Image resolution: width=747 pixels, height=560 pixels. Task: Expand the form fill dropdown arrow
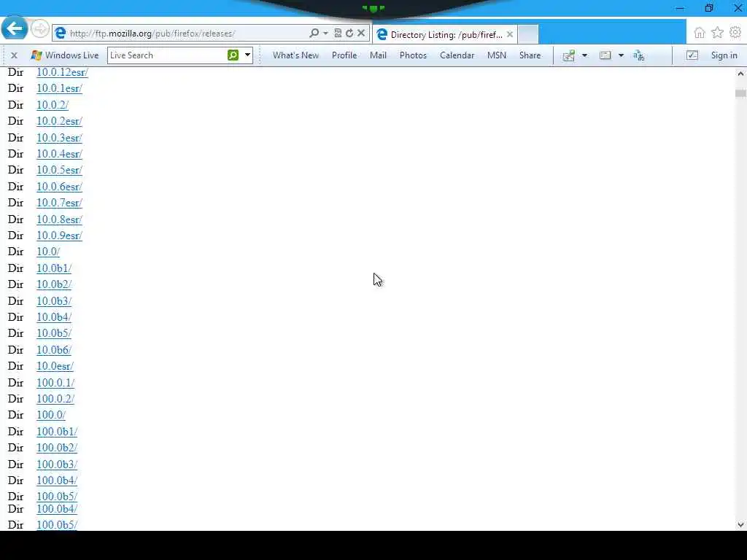click(621, 55)
